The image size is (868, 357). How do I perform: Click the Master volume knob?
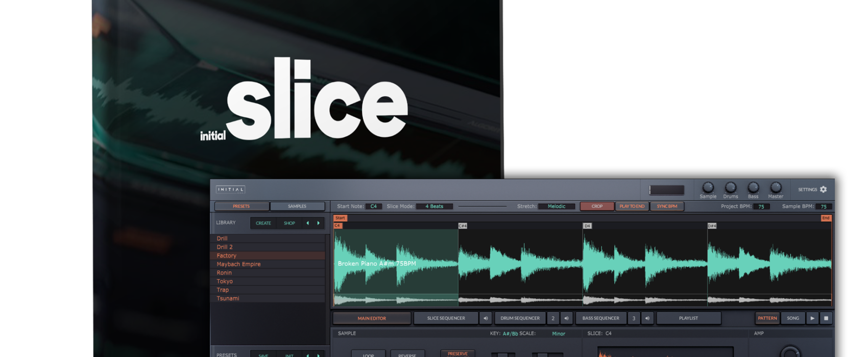tap(776, 187)
